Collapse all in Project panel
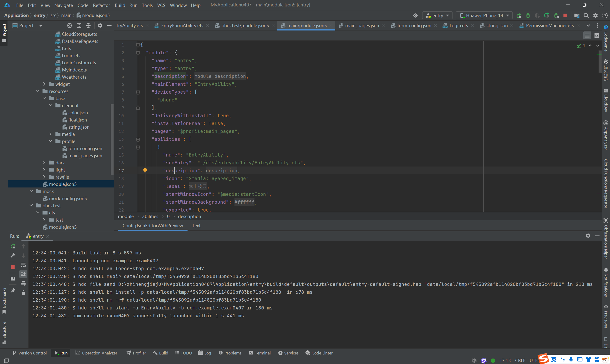The image size is (610, 364). (x=88, y=25)
